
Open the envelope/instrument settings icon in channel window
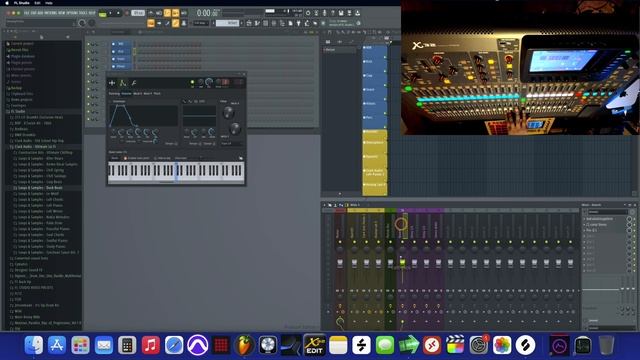pyautogui.click(x=123, y=83)
